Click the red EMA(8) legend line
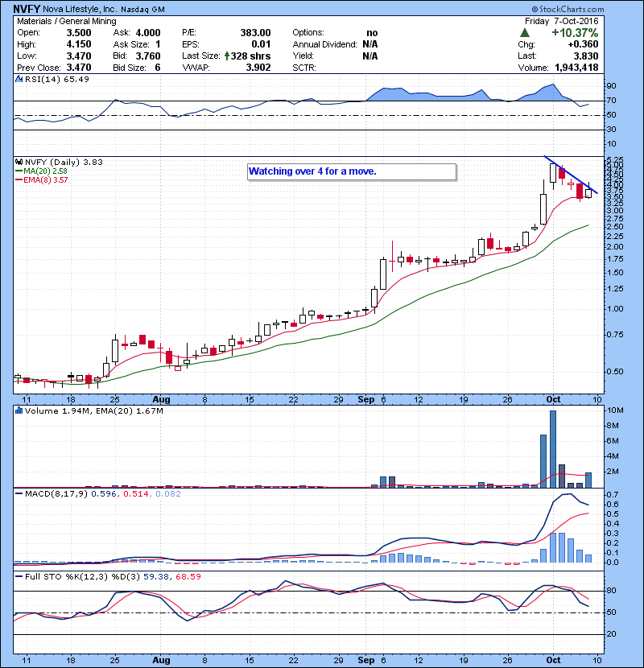 pyautogui.click(x=19, y=179)
